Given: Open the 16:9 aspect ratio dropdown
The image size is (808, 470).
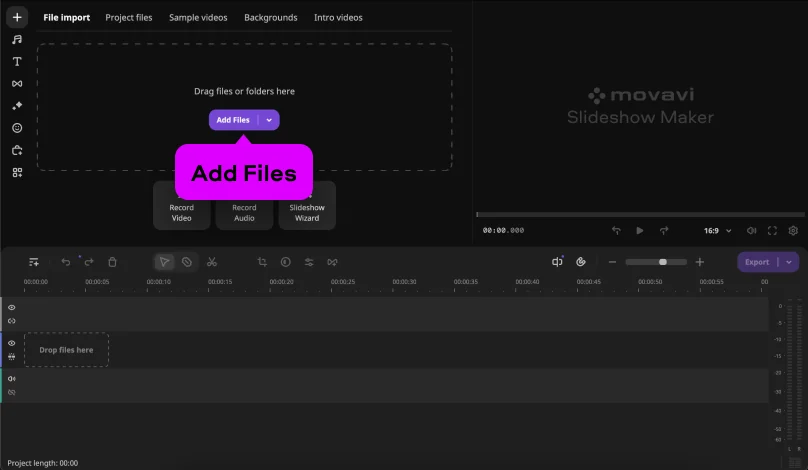Looking at the screenshot, I should tap(717, 231).
